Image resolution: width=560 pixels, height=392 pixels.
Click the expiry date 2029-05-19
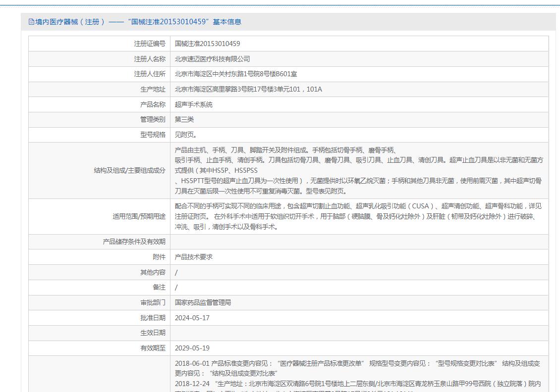[192, 348]
